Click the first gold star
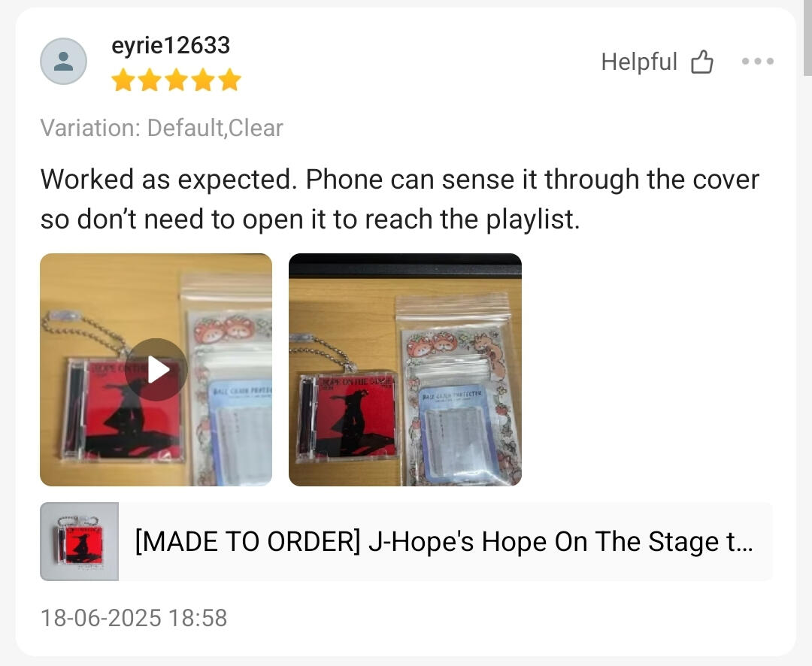 [x=123, y=80]
